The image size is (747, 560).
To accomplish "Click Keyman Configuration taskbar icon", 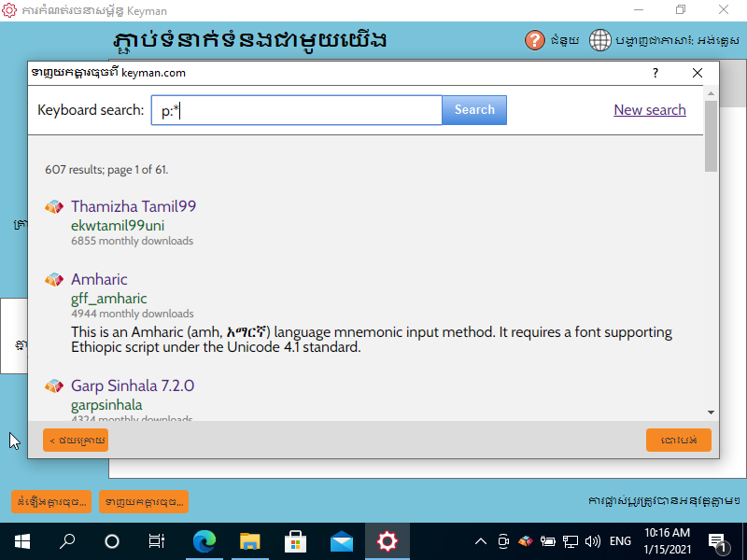I will point(388,541).
